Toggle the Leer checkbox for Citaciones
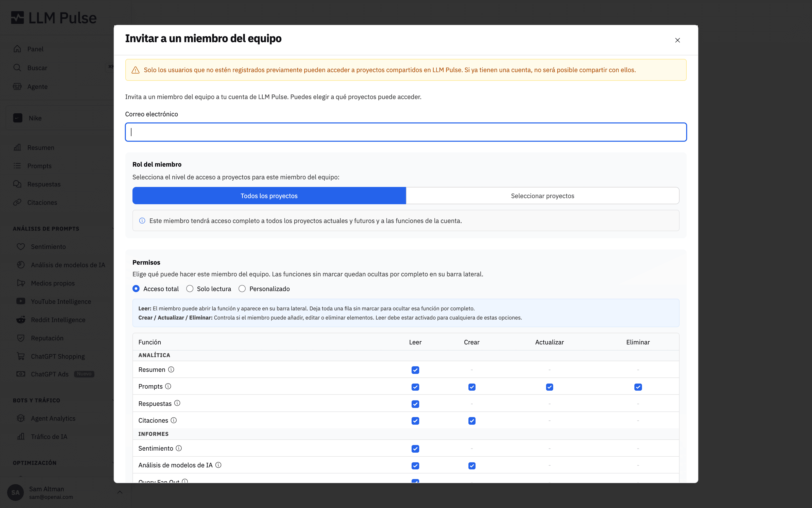This screenshot has width=812, height=508. point(415,421)
